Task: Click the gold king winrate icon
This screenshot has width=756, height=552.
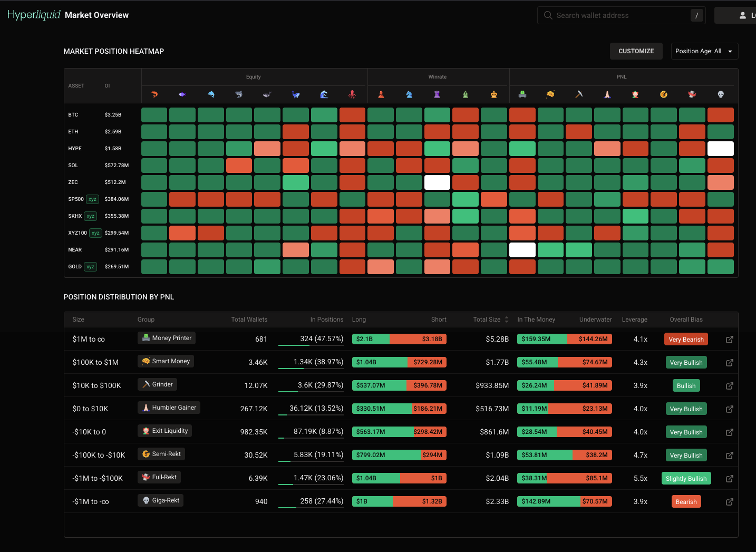Action: [x=494, y=94]
